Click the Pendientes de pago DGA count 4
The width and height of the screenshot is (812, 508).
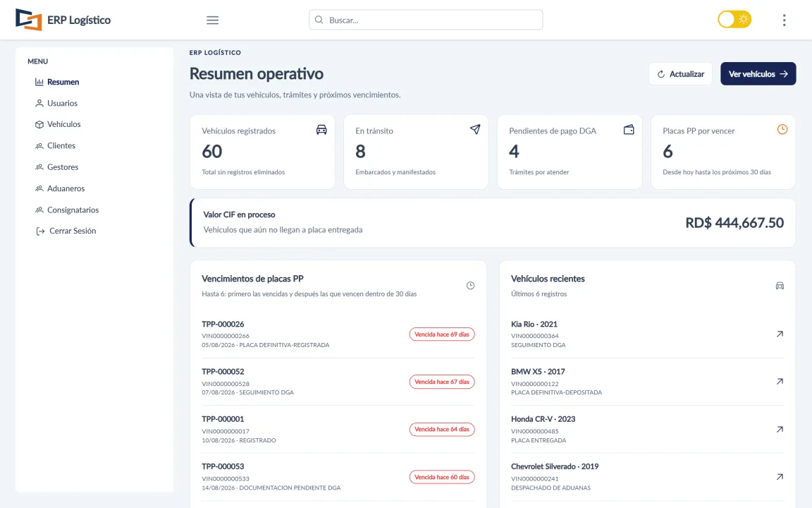point(514,152)
